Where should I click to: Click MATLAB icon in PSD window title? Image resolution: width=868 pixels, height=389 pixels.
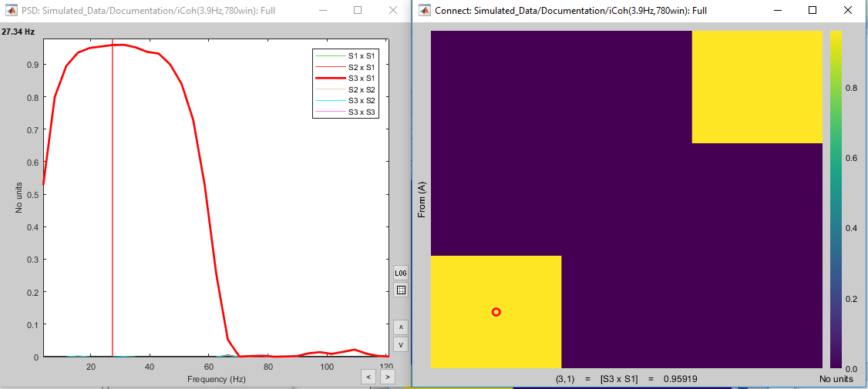click(11, 11)
